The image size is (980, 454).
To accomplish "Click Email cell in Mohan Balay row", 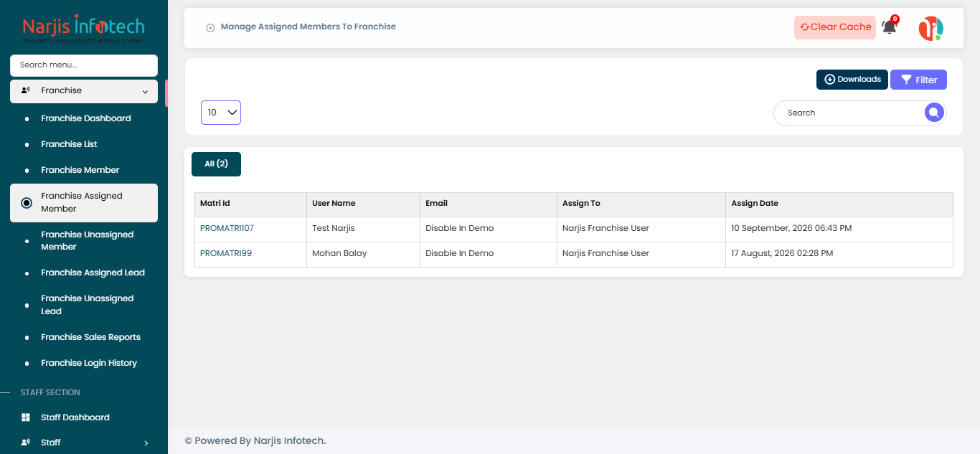I will tap(489, 255).
